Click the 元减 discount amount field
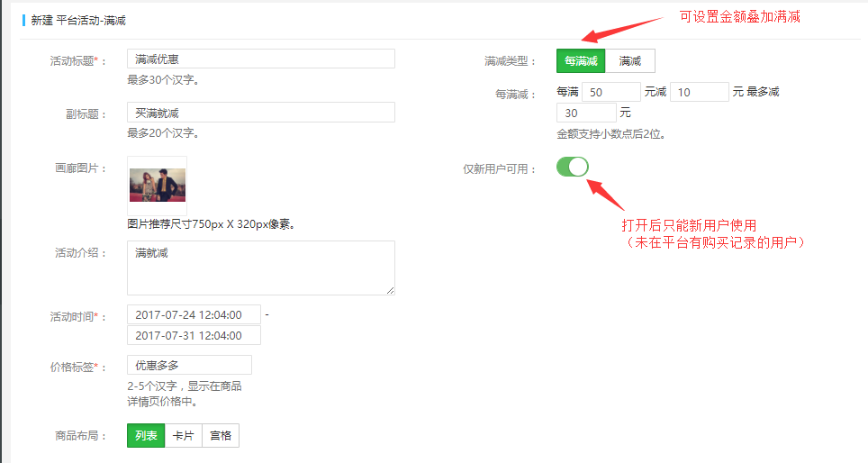The width and height of the screenshot is (868, 463). (699, 92)
